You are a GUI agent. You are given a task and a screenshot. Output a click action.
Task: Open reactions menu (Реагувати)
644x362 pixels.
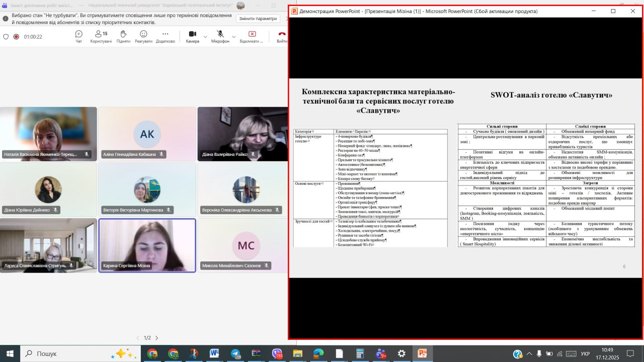pyautogui.click(x=143, y=37)
